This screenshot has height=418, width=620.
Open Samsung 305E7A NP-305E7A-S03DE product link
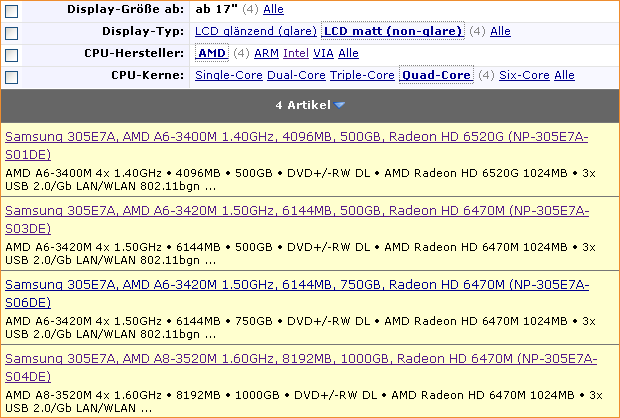click(x=297, y=219)
